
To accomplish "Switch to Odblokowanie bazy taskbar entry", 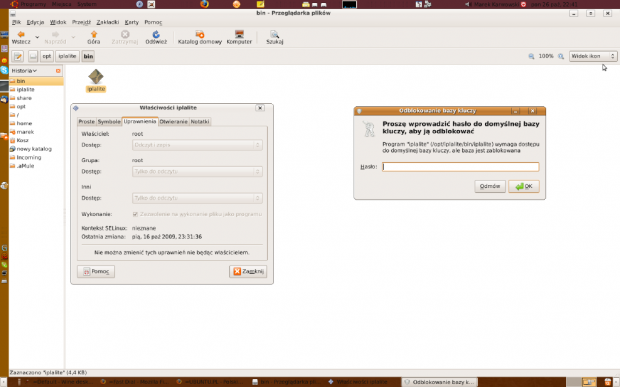I will pyautogui.click(x=439, y=382).
